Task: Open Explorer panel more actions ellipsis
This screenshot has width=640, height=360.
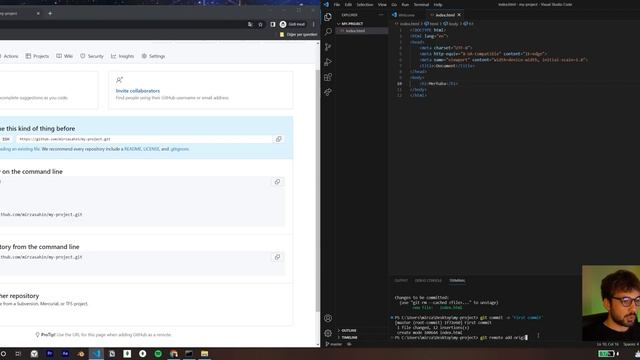Action: 381,15
